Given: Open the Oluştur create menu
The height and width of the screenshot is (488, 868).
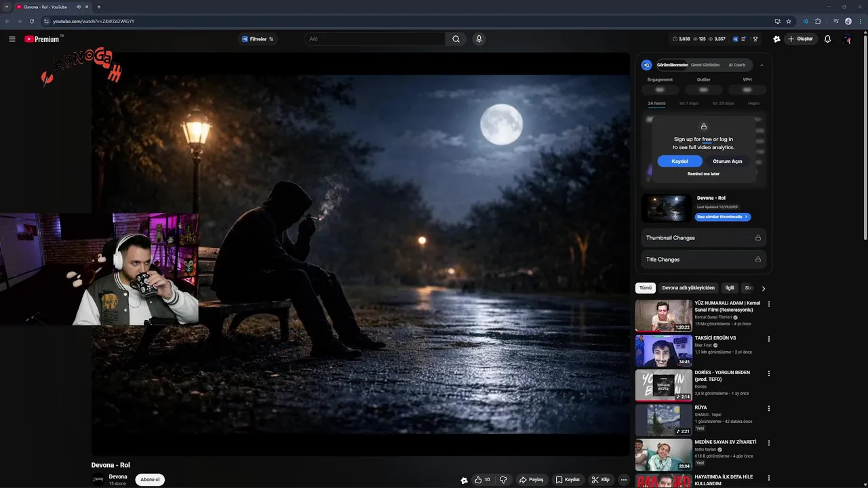Looking at the screenshot, I should click(800, 39).
